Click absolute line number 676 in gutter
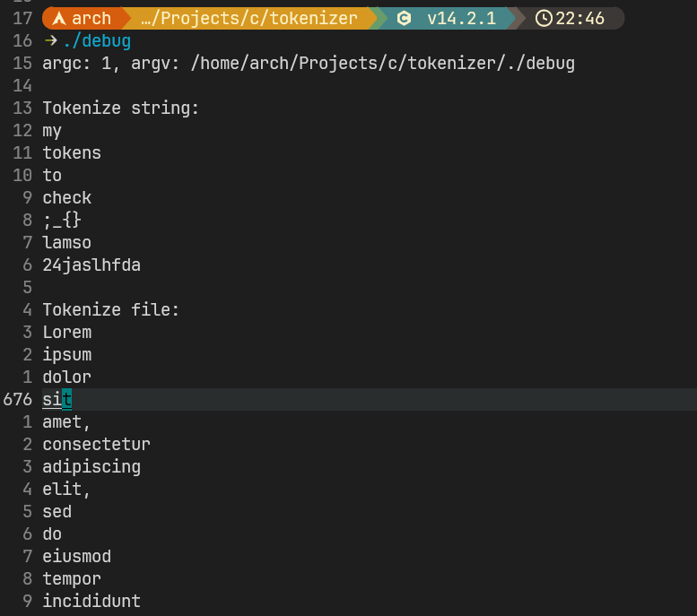The width and height of the screenshot is (697, 616). 17,400
